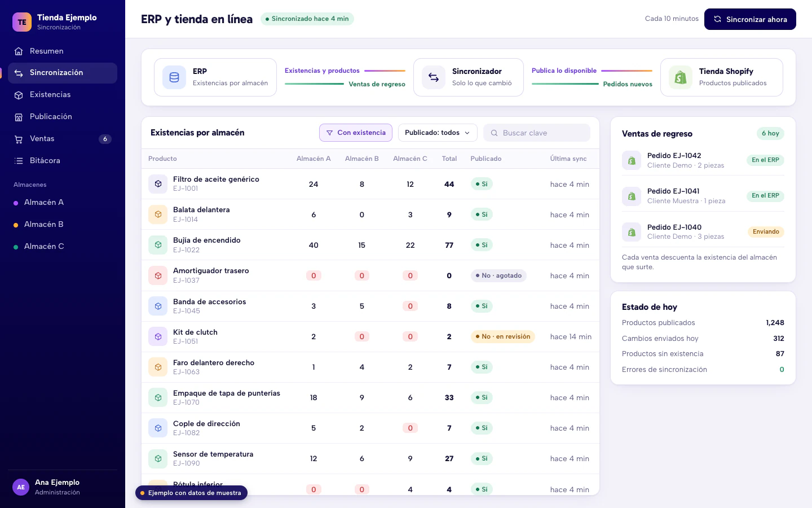Open Pedido EJ-1041 order

click(703, 196)
